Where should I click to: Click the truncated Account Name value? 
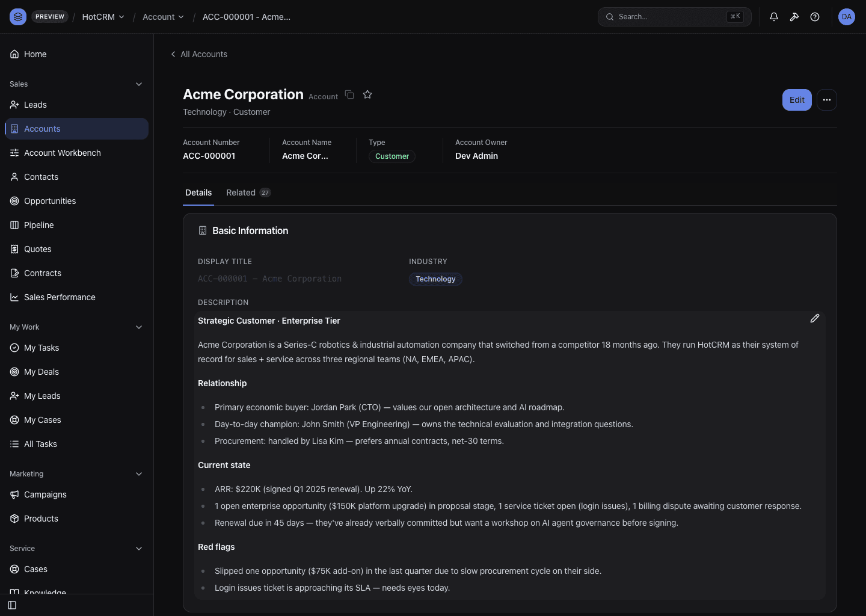306,156
